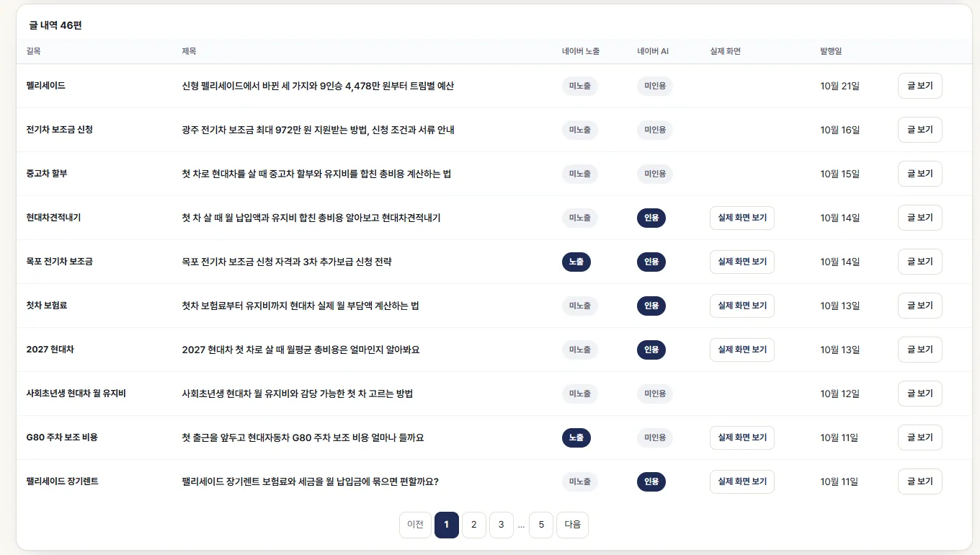Click the 10월 15일 date cell
This screenshot has width=980, height=555.
pos(839,174)
